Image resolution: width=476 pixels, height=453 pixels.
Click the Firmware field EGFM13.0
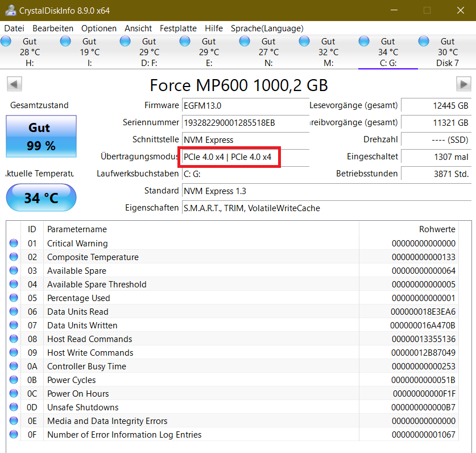(x=246, y=106)
